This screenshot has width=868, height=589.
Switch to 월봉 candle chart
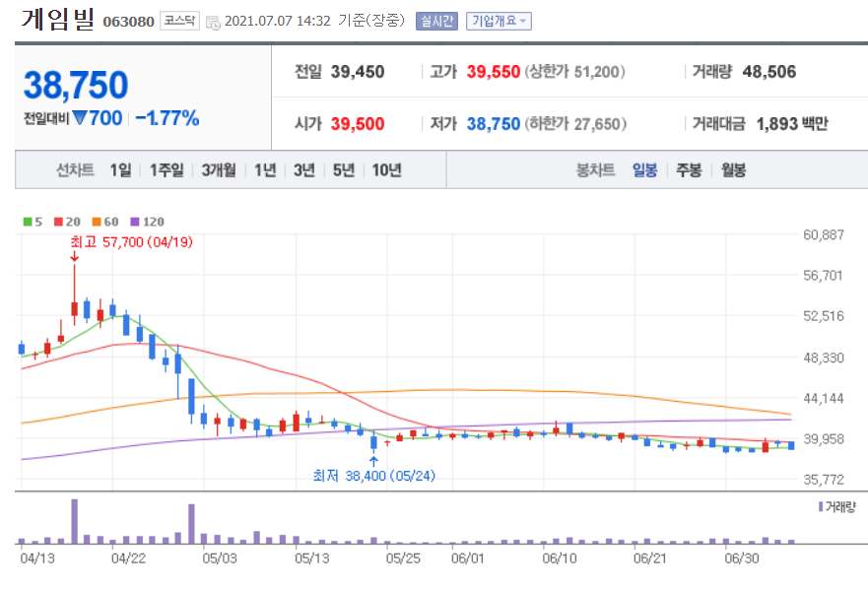click(733, 170)
